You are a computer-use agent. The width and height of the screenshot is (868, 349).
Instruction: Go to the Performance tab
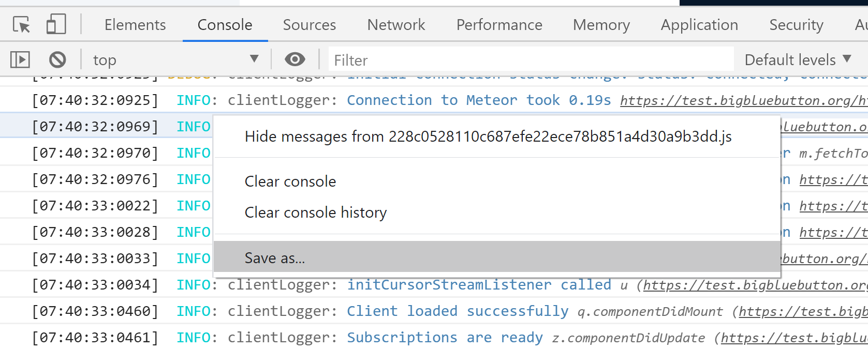pyautogui.click(x=499, y=25)
